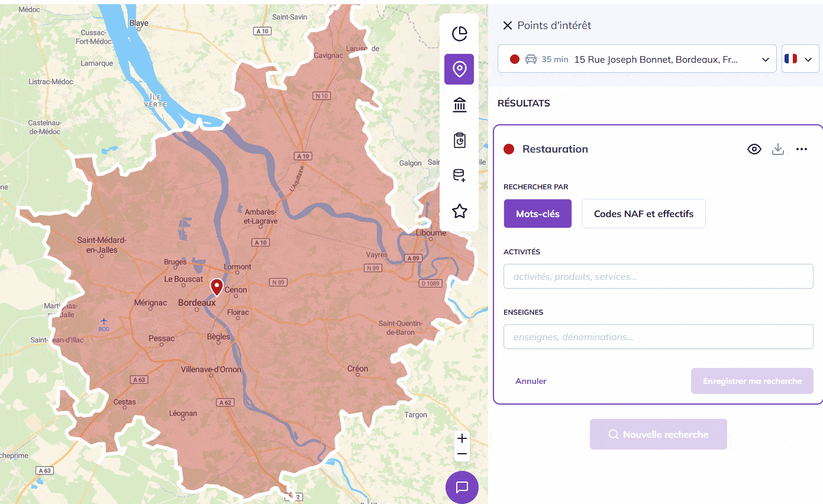Zoom in on the map
This screenshot has height=504, width=823.
462,438
